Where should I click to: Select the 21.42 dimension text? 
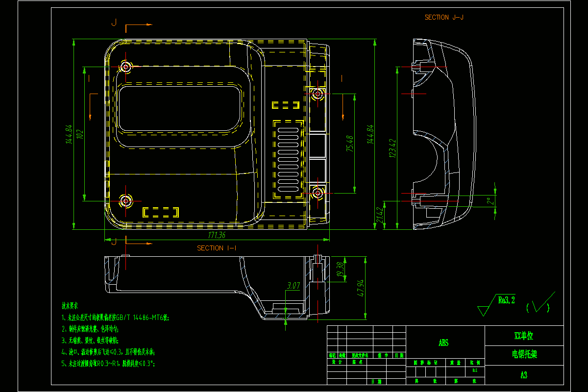coord(380,215)
